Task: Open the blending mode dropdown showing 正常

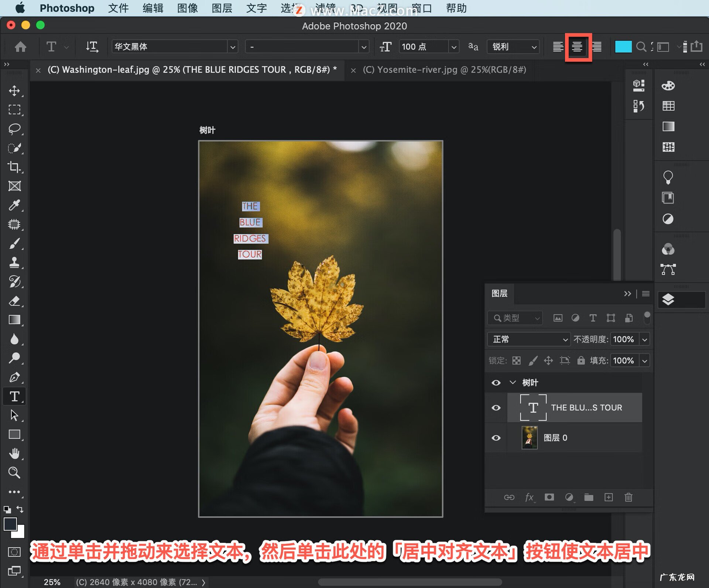Action: pyautogui.click(x=528, y=339)
